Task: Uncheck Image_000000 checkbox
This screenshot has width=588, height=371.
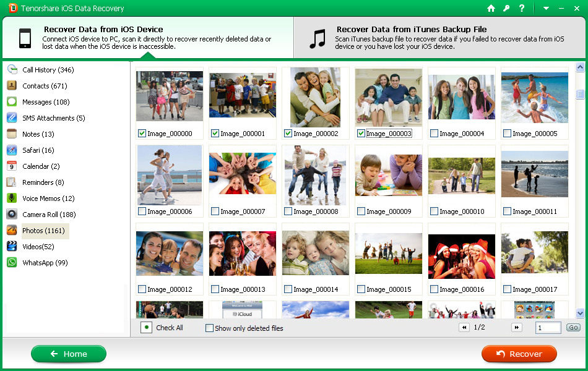Action: (x=142, y=134)
